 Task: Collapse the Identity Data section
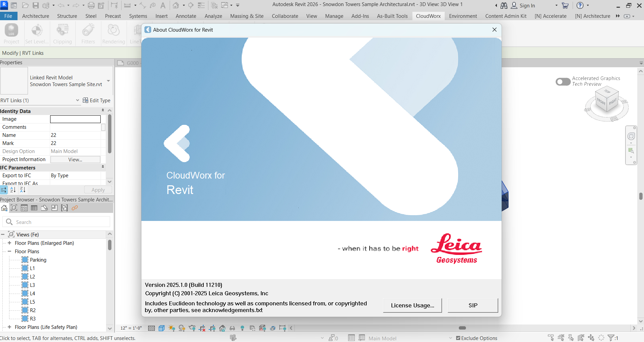(102, 111)
